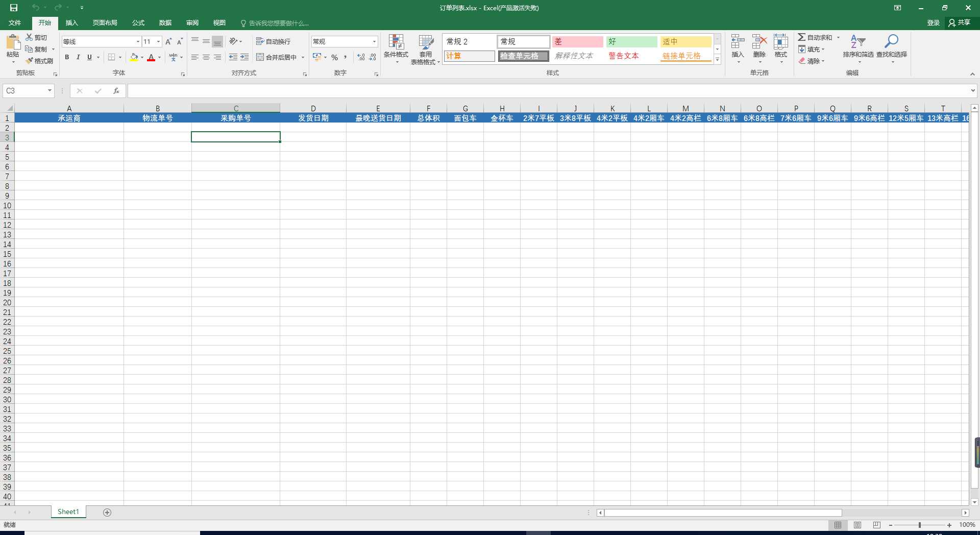
Task: Open the 文件 (File) menu
Action: pyautogui.click(x=15, y=23)
